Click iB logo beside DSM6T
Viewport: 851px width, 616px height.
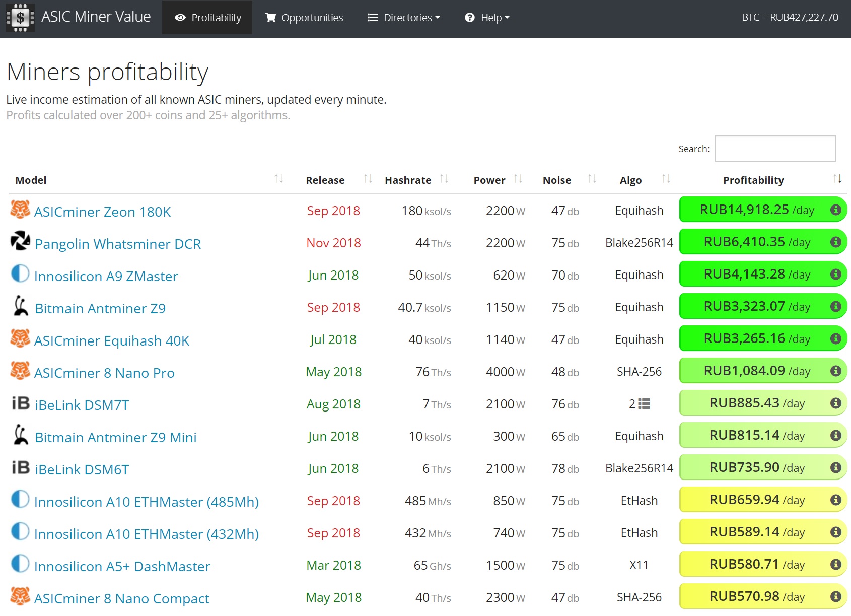(x=21, y=467)
